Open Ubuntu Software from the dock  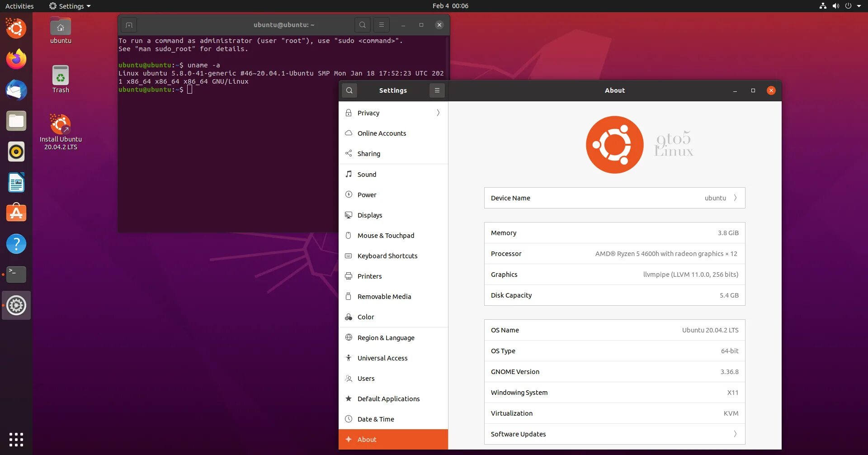[x=16, y=213]
